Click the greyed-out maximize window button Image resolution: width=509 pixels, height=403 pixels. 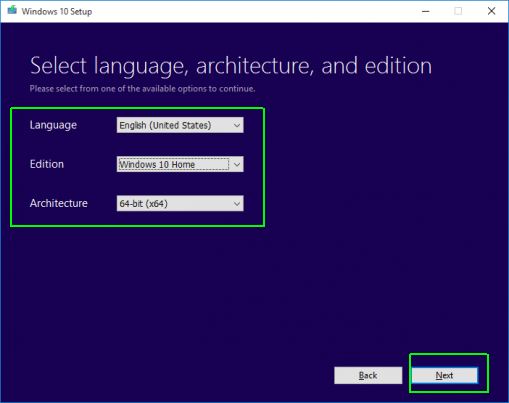pyautogui.click(x=458, y=11)
